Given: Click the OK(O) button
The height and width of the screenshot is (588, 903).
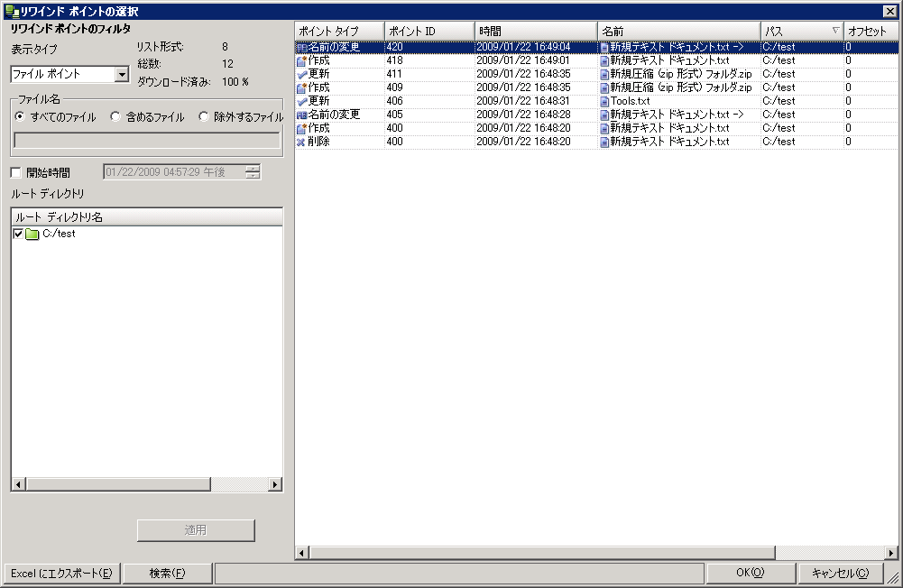Looking at the screenshot, I should 751,573.
